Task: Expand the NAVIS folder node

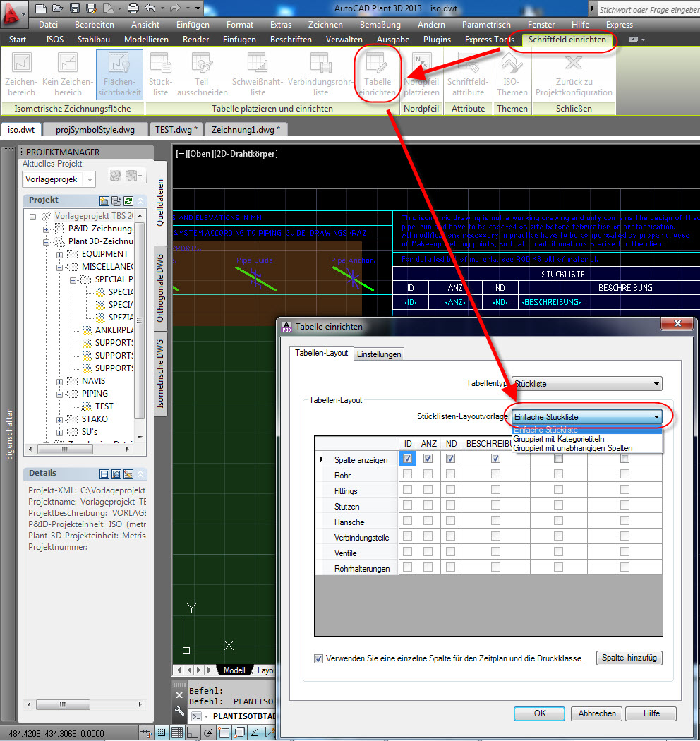Action: pos(59,382)
